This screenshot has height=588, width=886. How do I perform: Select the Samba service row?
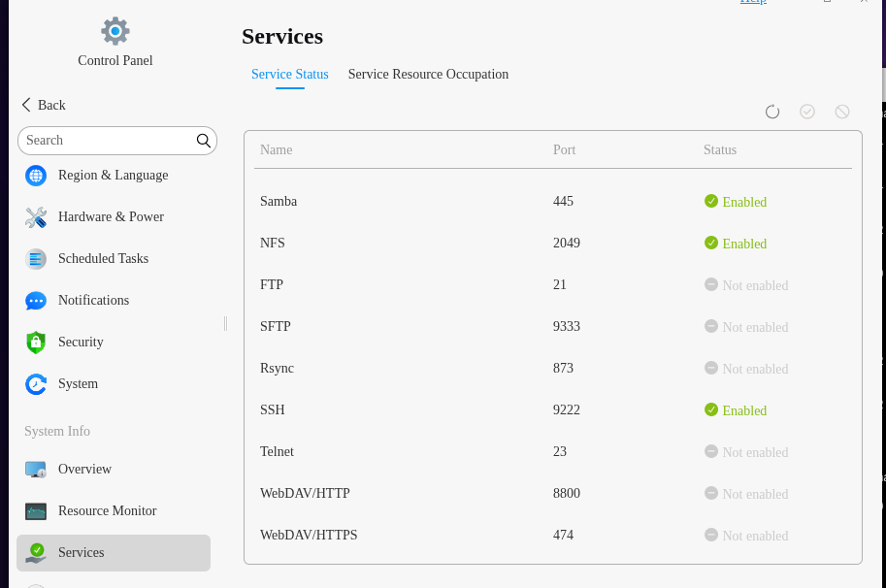point(552,202)
